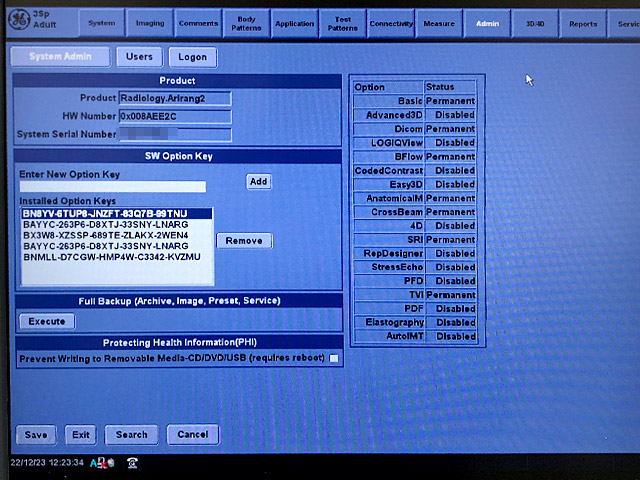Click the AnatomicalM option row
640x480 pixels.
click(415, 198)
